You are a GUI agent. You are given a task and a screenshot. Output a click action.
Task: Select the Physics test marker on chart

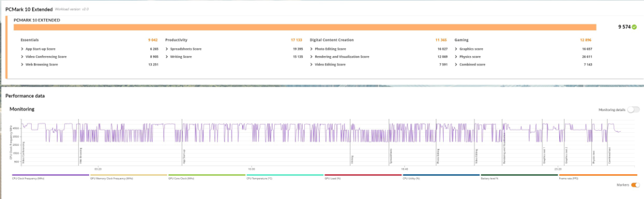[x=594, y=157]
